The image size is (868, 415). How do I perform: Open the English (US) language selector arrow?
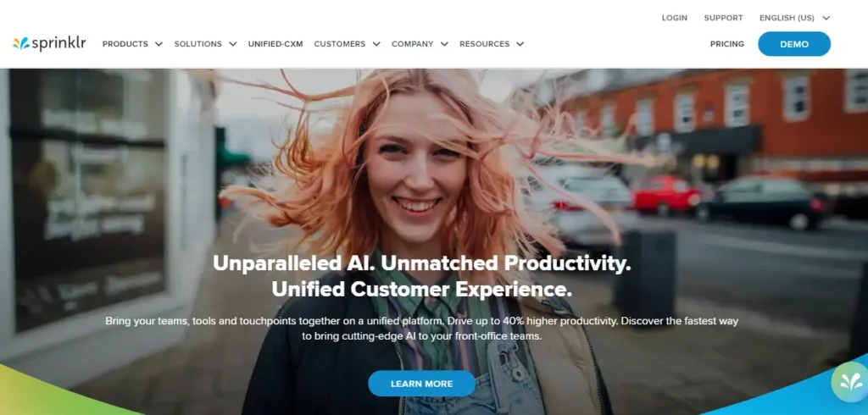coord(826,19)
